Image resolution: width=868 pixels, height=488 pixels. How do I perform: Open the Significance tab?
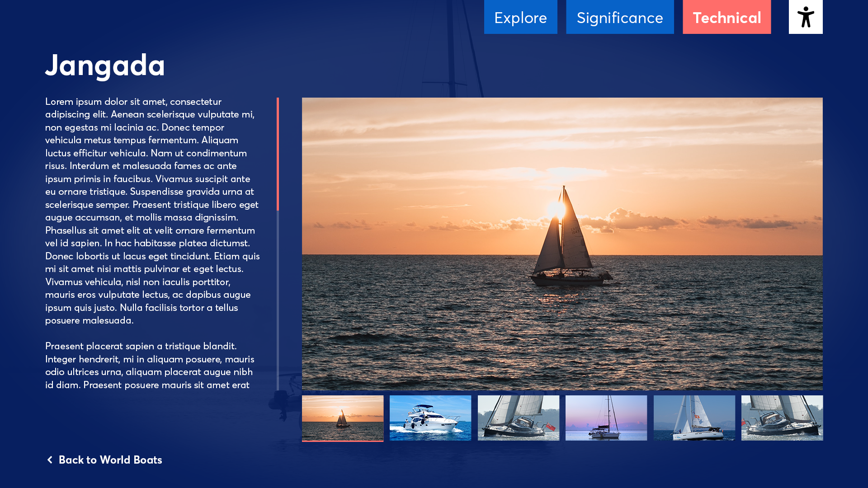tap(619, 17)
